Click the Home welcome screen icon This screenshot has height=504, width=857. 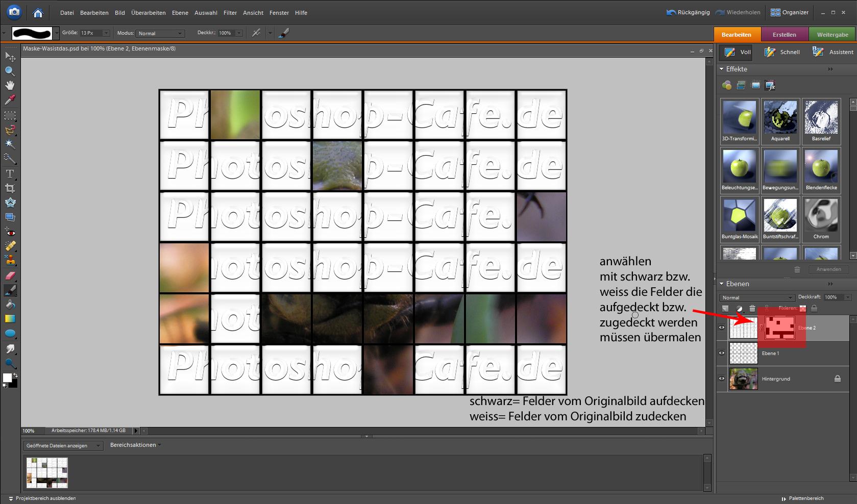(x=38, y=12)
